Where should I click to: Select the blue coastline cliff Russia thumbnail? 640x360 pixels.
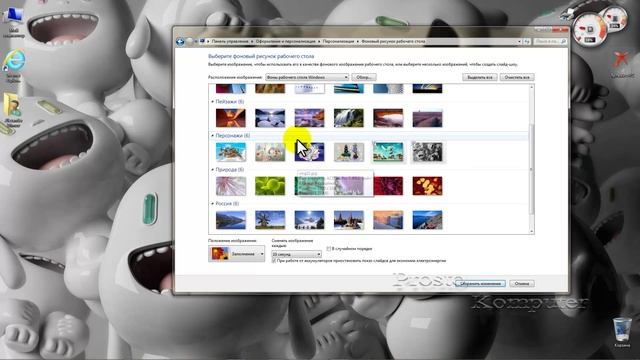(x=427, y=220)
